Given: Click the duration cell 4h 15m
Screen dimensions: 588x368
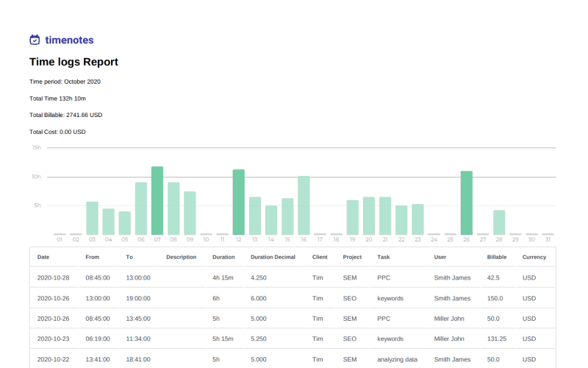Looking at the screenshot, I should [223, 278].
